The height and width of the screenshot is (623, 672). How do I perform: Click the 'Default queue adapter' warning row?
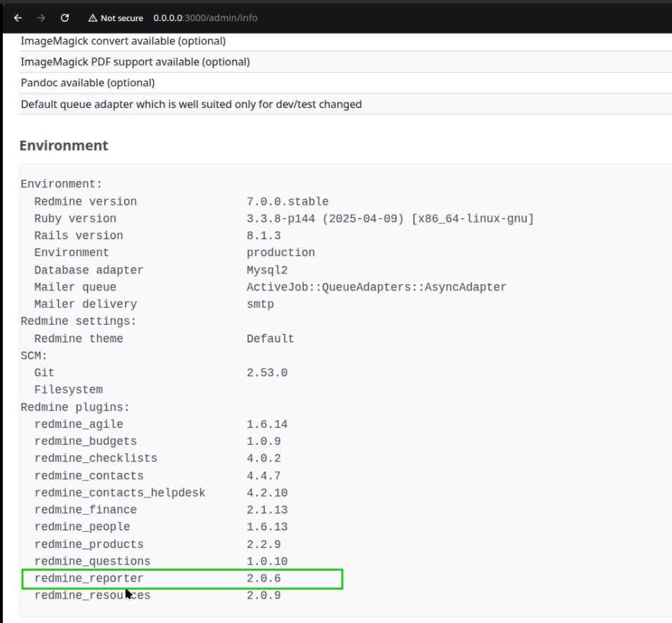point(345,105)
